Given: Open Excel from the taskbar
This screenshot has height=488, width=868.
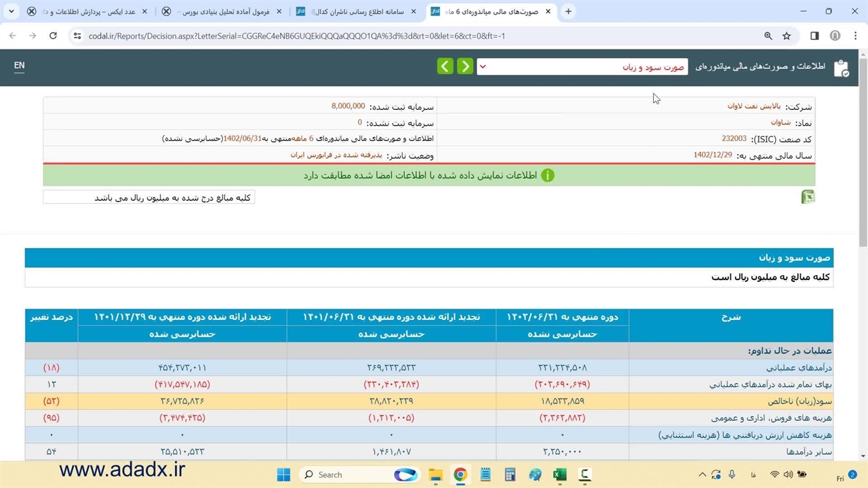Looking at the screenshot, I should (x=559, y=474).
